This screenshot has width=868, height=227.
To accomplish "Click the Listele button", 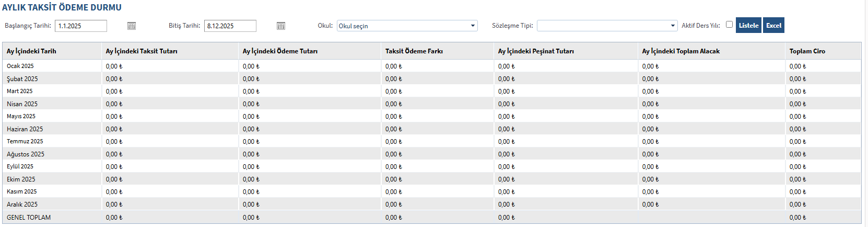I will [x=748, y=25].
